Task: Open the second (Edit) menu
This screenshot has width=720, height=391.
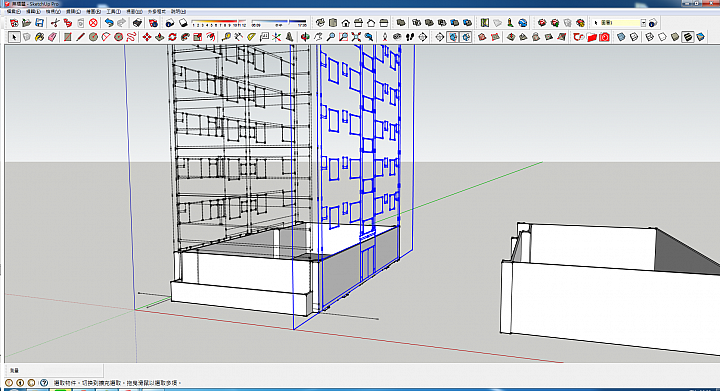Action: (x=33, y=11)
